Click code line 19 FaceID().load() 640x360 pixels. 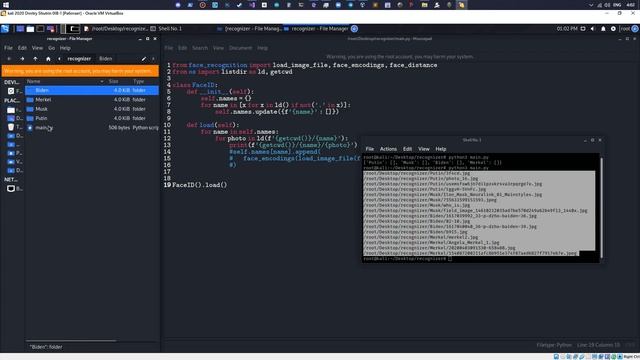[199, 185]
